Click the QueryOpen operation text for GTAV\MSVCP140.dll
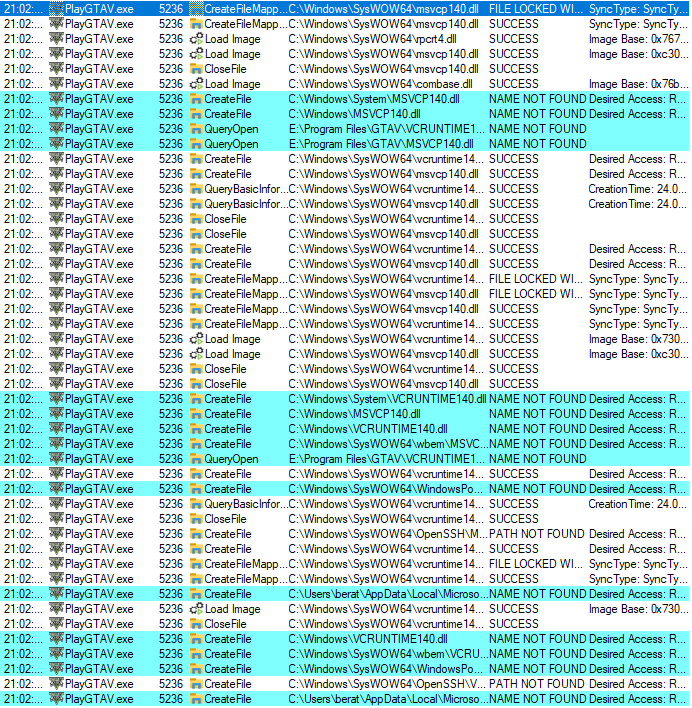The width and height of the screenshot is (692, 708). pos(231,144)
